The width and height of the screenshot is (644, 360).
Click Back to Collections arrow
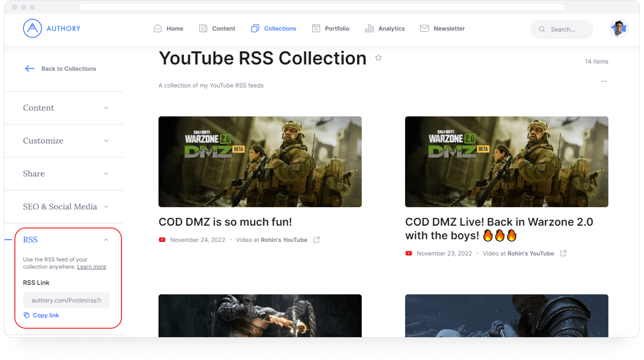[x=29, y=69]
